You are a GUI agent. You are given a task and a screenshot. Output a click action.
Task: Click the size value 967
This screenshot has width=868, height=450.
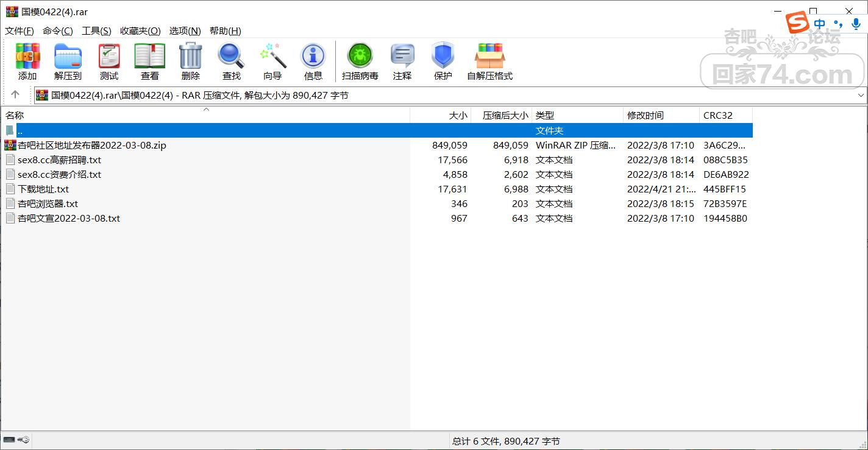[x=459, y=218]
